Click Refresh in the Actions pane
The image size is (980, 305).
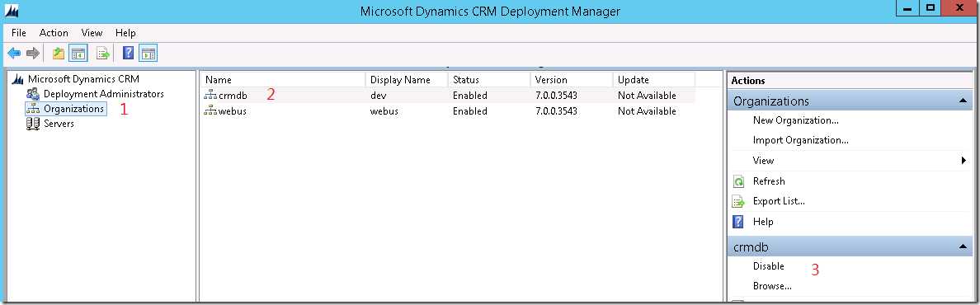(769, 181)
